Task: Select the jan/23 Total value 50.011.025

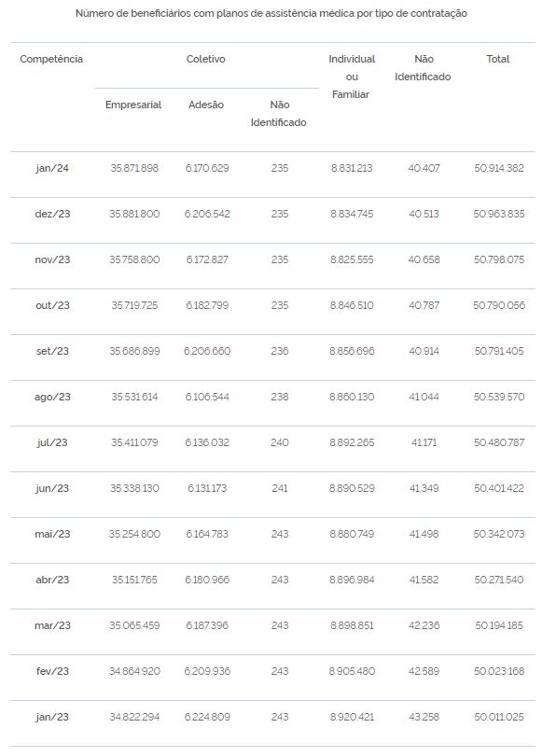Action: pyautogui.click(x=499, y=718)
